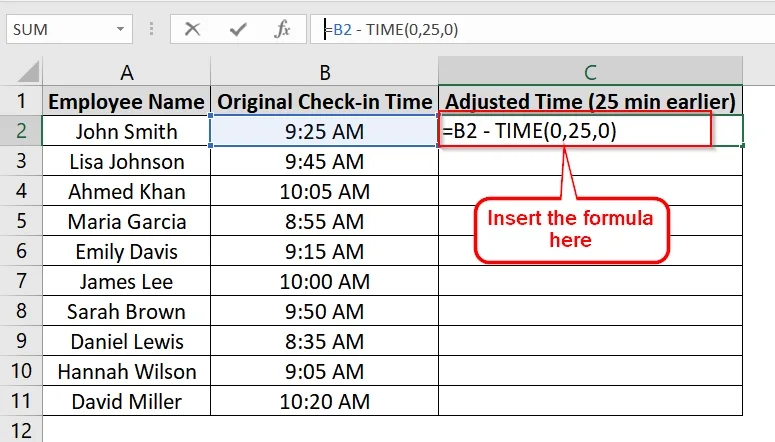Click the Name Box showing SUM
The width and height of the screenshot is (775, 442).
pos(69,29)
